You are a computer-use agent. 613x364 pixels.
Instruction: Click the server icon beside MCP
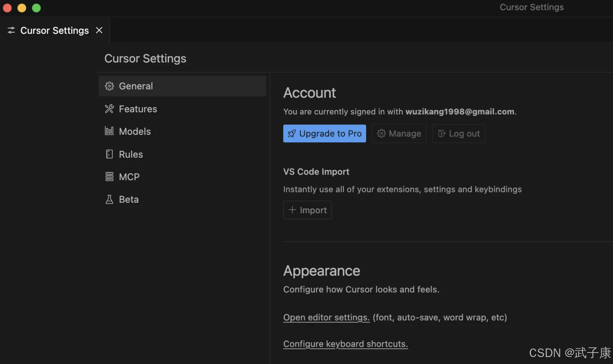tap(109, 177)
